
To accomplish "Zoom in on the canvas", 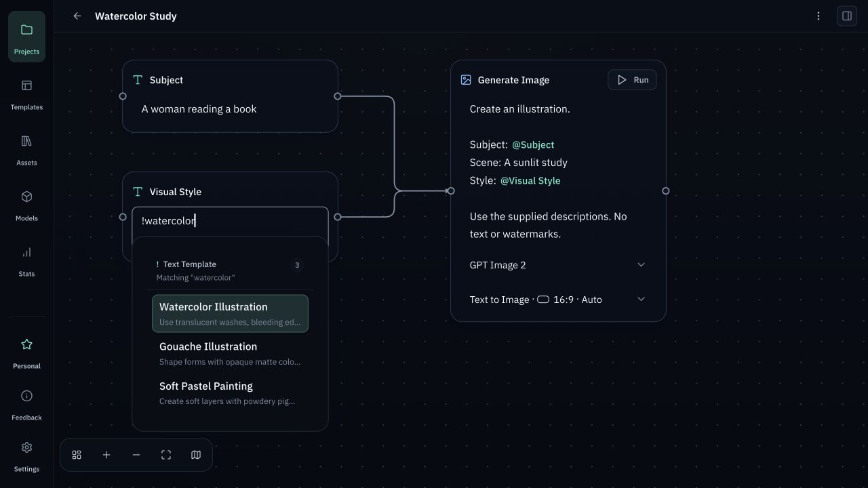I will [x=106, y=455].
